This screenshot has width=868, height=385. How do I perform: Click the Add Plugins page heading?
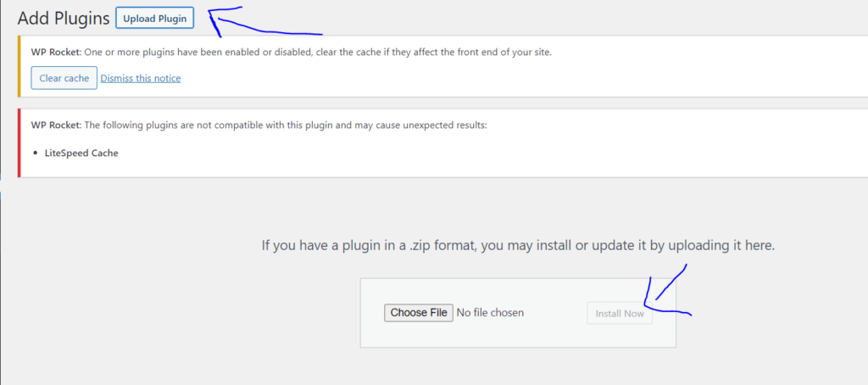[x=63, y=19]
